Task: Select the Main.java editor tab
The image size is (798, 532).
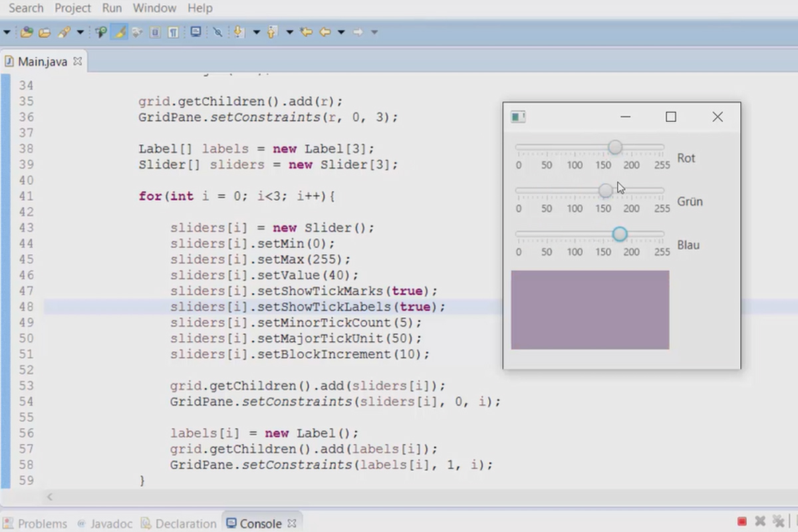Action: coord(42,61)
